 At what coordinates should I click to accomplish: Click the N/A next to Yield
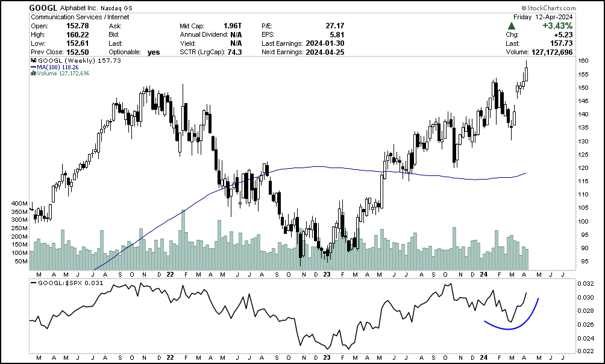coord(236,43)
